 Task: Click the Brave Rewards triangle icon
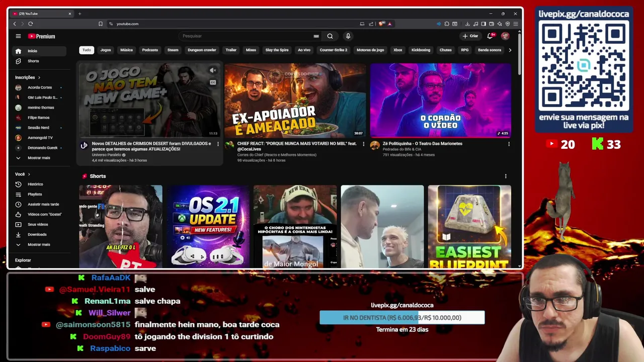[x=390, y=24]
